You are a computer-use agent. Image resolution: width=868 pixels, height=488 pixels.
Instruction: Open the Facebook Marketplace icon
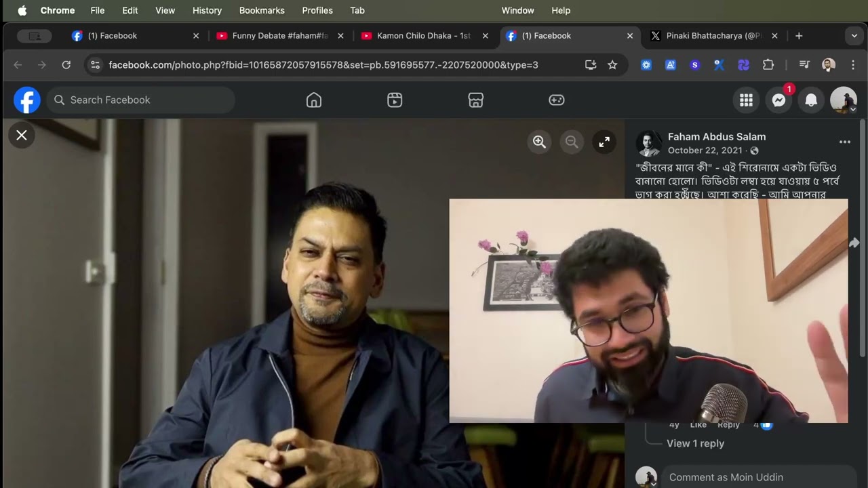476,100
